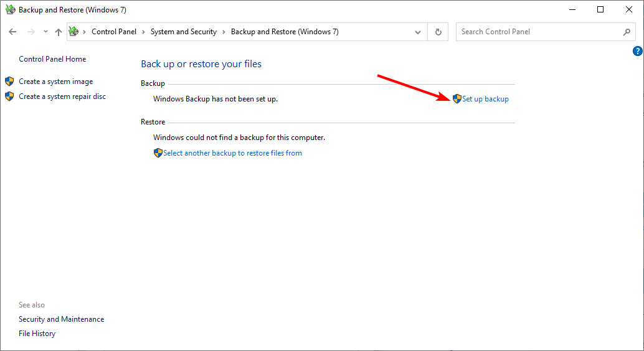Open System and Security breadcrumb

coord(184,32)
